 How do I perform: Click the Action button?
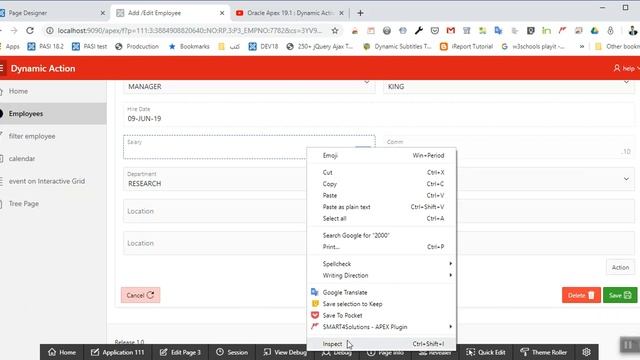[x=620, y=267]
